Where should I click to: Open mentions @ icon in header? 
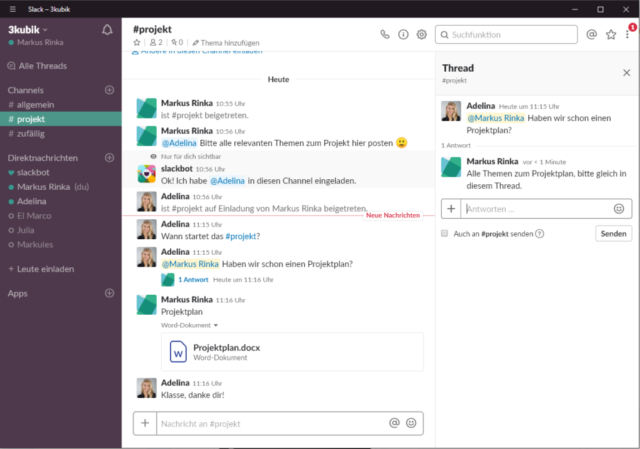click(592, 34)
